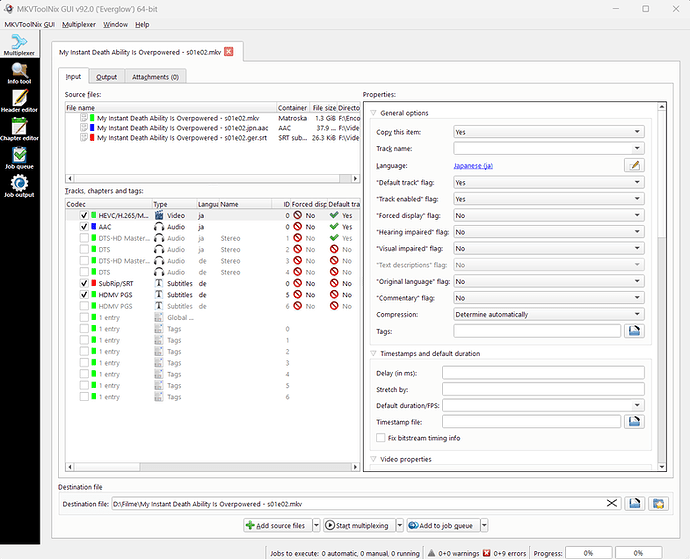690x559 pixels.
Task: Click the Global tags type icon
Action: pyautogui.click(x=159, y=317)
